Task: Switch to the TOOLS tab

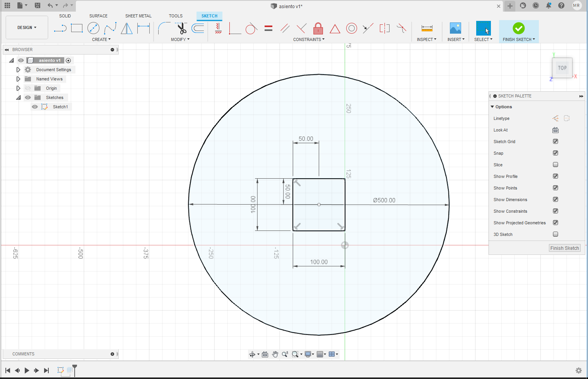Action: pos(176,16)
